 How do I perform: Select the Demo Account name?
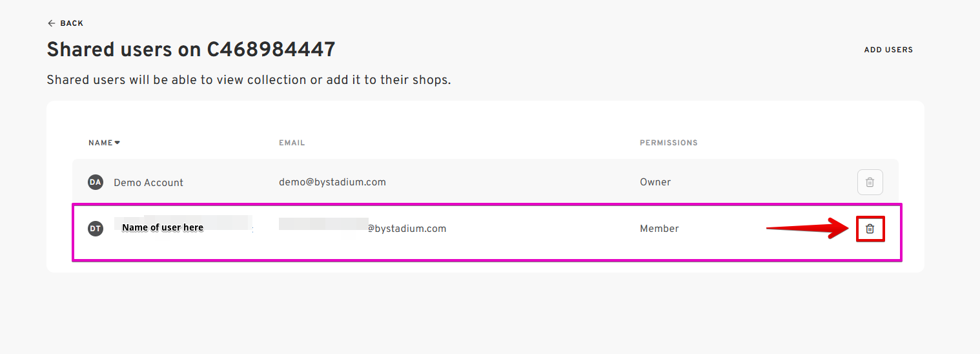pos(148,183)
